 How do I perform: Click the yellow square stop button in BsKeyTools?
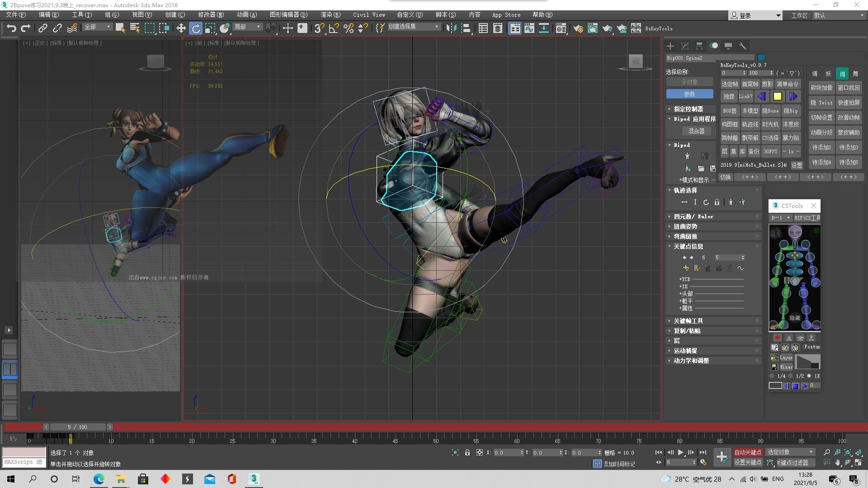point(777,96)
